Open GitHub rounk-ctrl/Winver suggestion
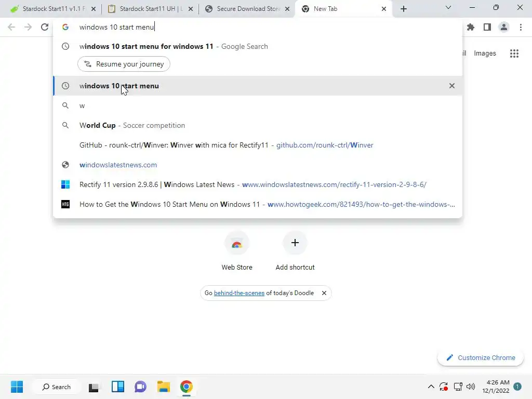 click(258, 145)
